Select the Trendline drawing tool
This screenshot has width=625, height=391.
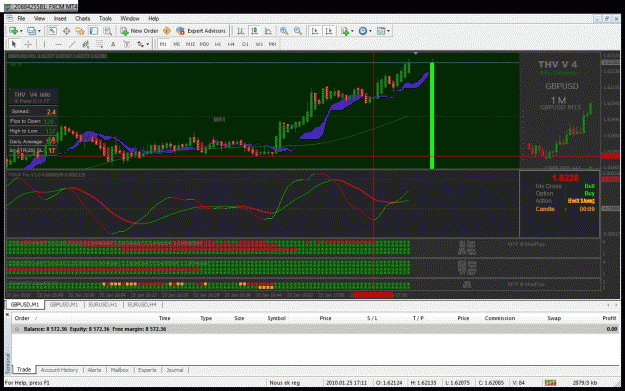(72, 44)
